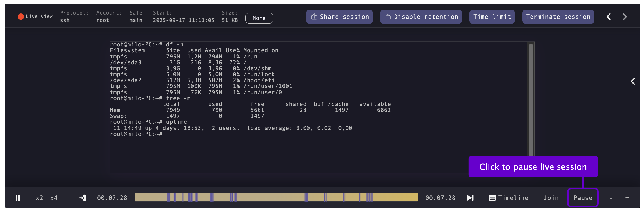Open the Time limit option
This screenshot has width=644, height=214.
pos(492,17)
